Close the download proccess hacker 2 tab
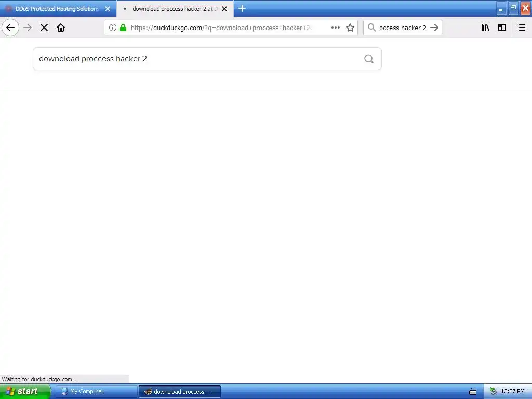Viewport: 532px width, 399px height. coord(224,9)
